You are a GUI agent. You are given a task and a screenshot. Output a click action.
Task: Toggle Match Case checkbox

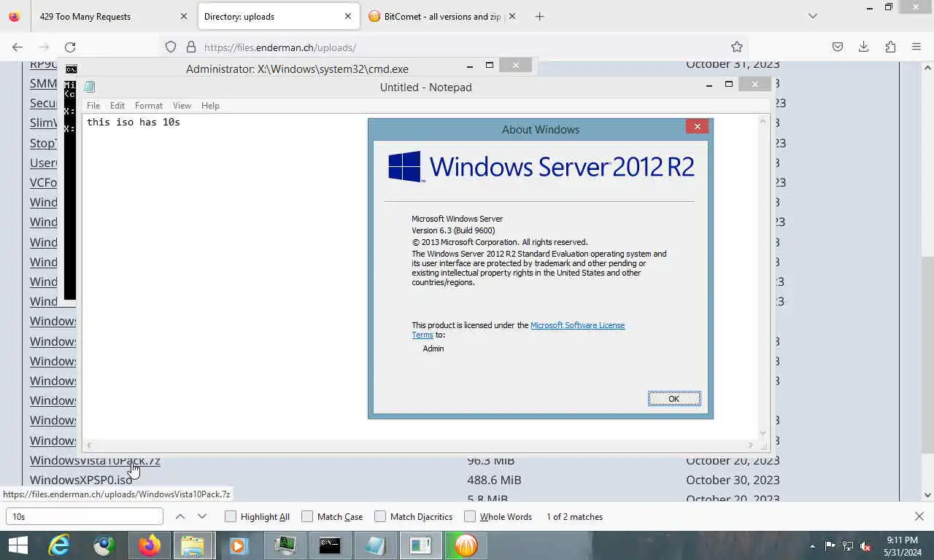307,516
